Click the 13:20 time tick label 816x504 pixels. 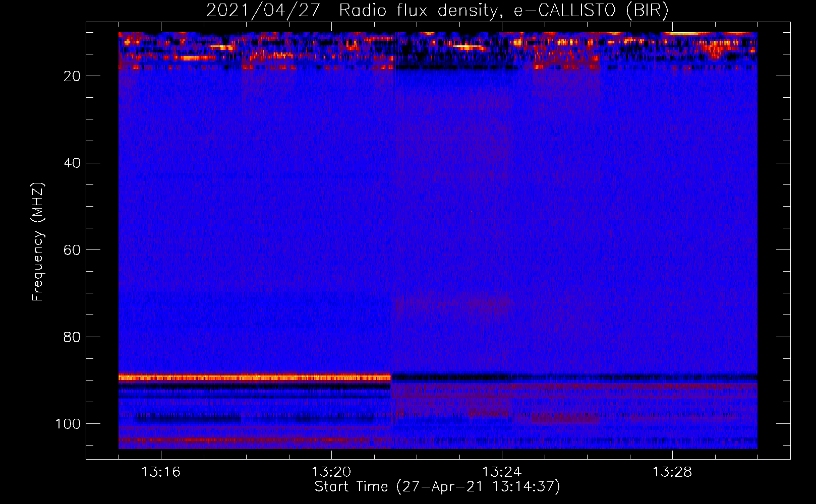click(331, 472)
